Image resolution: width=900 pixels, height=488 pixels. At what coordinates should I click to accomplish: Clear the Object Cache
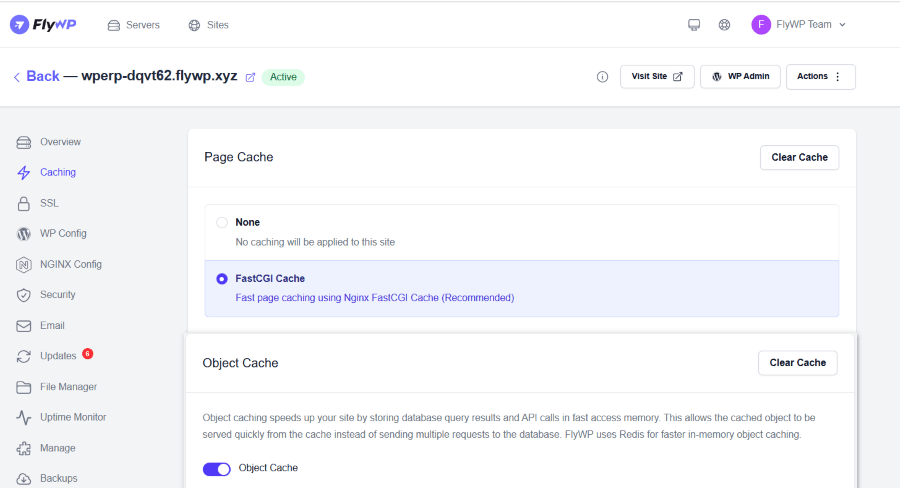pos(797,363)
